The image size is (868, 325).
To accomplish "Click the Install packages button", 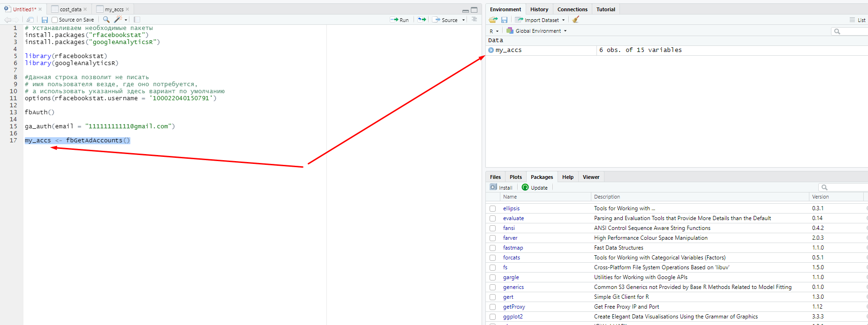I will [501, 187].
